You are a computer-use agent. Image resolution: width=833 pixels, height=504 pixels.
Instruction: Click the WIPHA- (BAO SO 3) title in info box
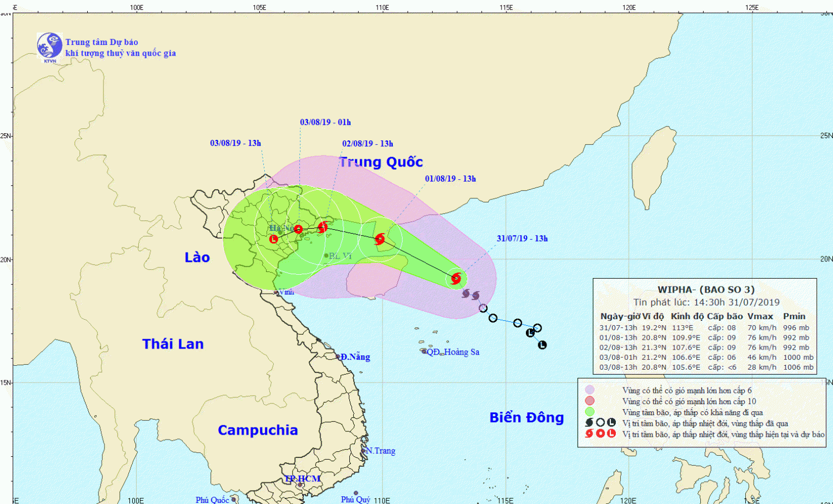[706, 290]
